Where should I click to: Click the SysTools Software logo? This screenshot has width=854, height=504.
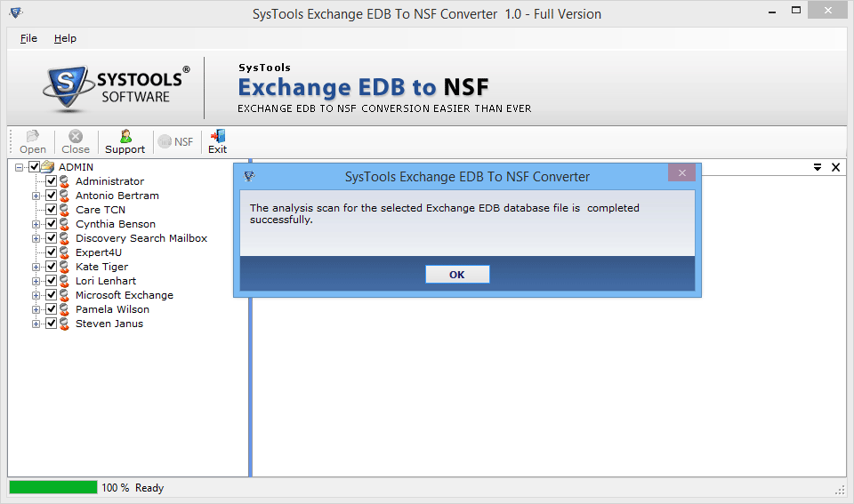pos(117,88)
